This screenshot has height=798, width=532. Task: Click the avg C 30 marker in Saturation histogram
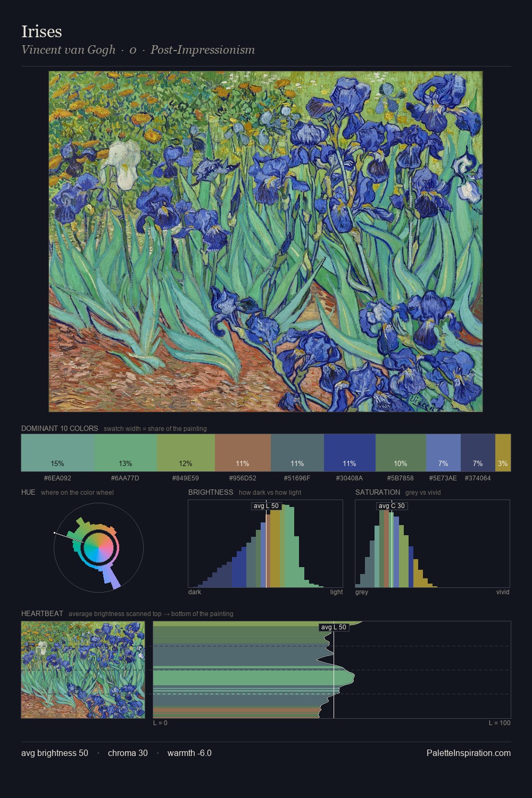tap(392, 506)
